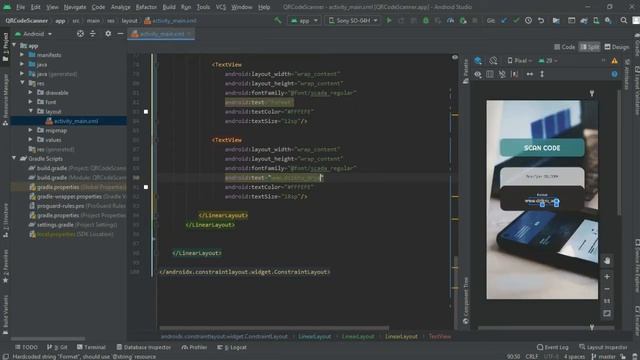Open the Profiler tool window

[195, 347]
